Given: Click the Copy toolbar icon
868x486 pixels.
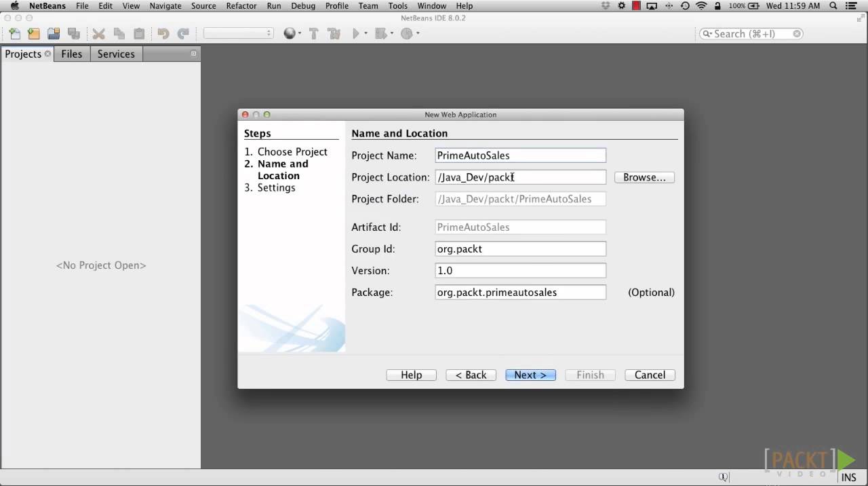Looking at the screenshot, I should (x=119, y=33).
